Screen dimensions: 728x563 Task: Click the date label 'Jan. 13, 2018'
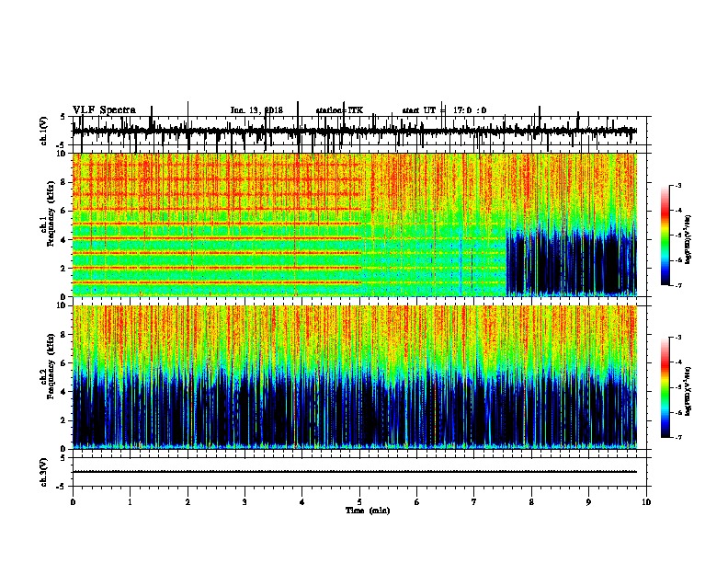tap(256, 110)
